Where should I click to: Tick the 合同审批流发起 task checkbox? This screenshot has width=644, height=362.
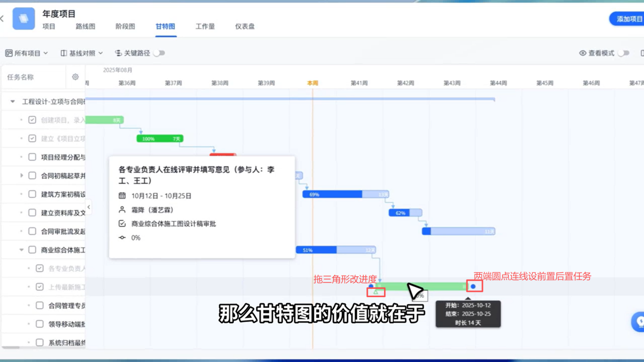[32, 231]
